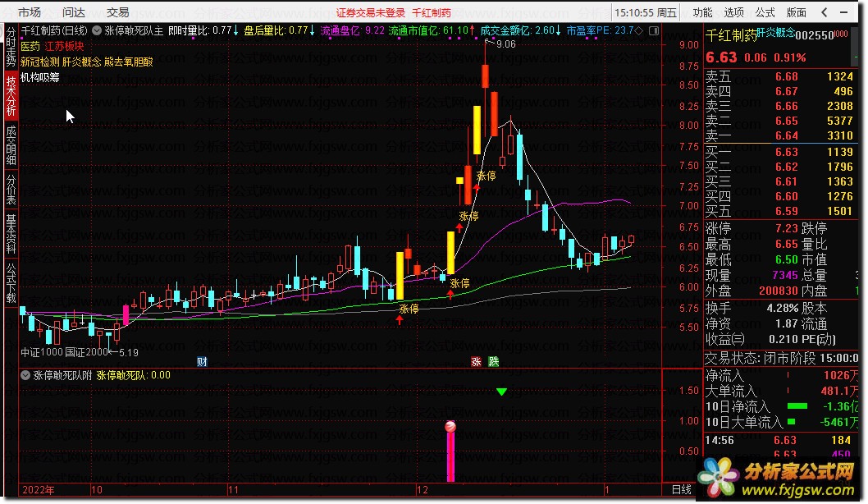Screen dimensions: 868x504
Task: Click the diamond icon after 市盈率PE
Action: [639, 31]
